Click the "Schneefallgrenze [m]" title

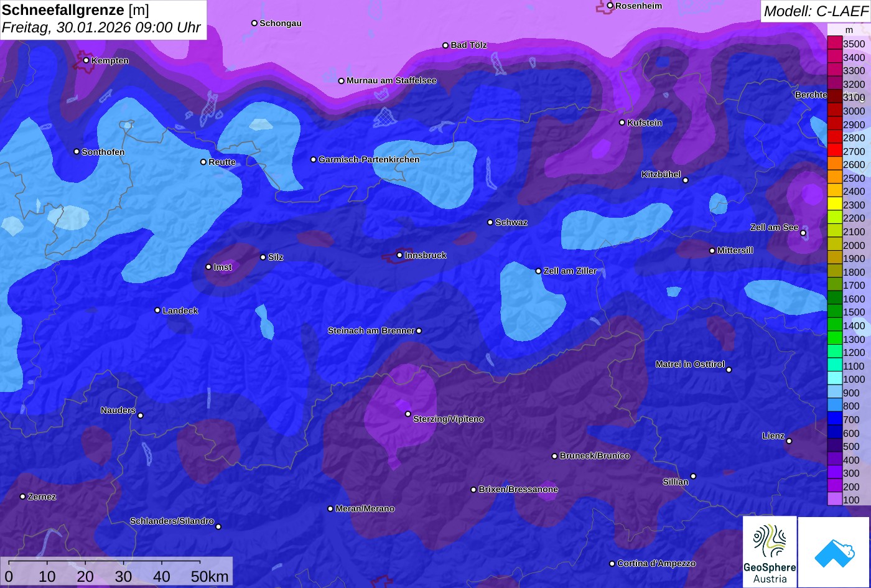pos(76,10)
